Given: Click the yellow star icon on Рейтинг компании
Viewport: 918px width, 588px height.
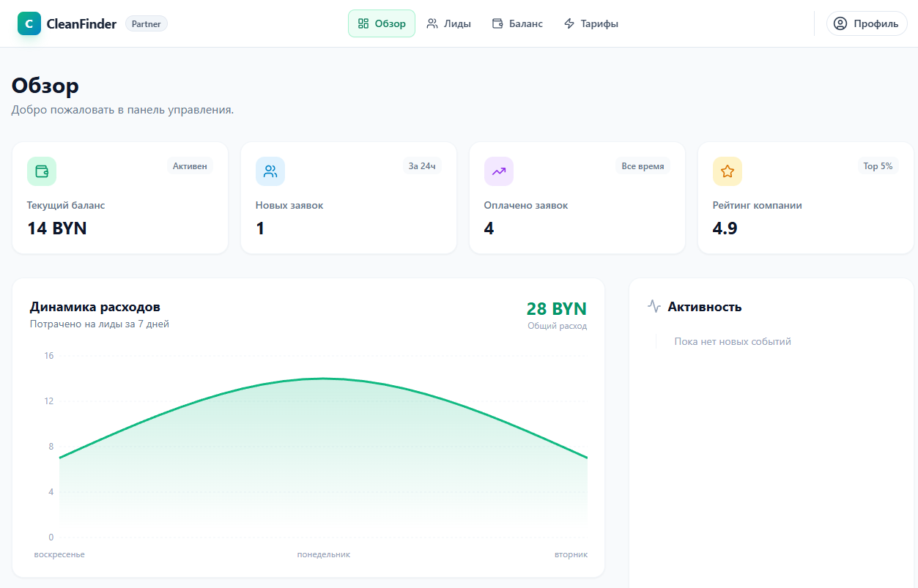Looking at the screenshot, I should (x=728, y=171).
